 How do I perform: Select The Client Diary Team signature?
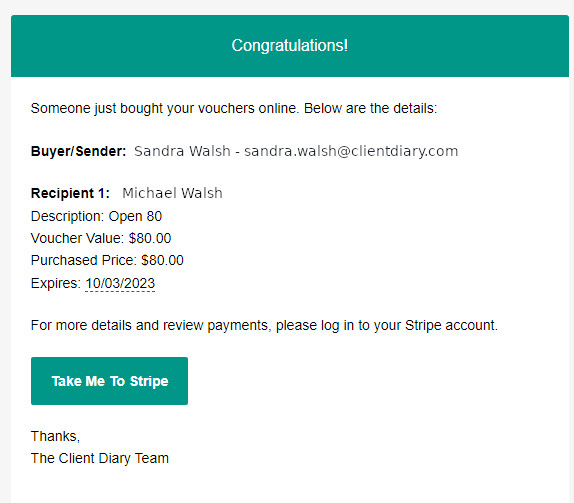[x=100, y=458]
